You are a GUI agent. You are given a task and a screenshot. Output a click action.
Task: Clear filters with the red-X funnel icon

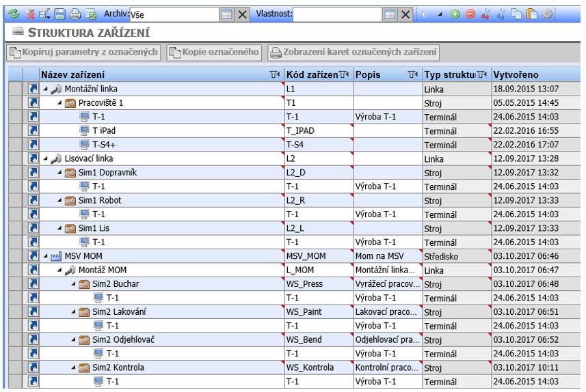29,14
